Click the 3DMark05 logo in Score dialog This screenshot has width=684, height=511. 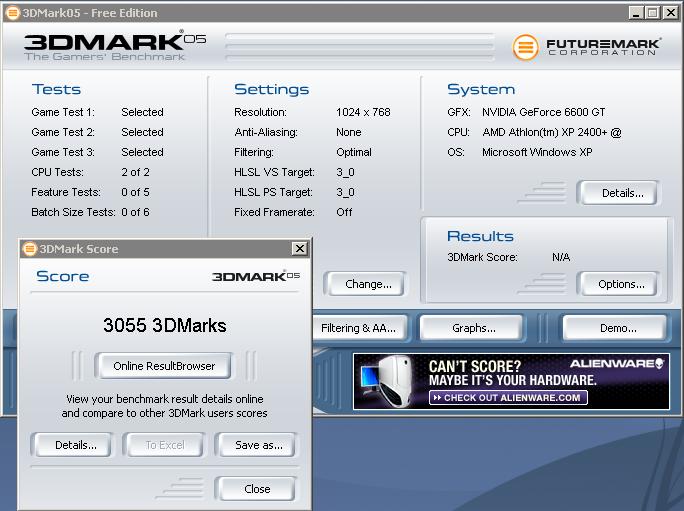pyautogui.click(x=256, y=276)
